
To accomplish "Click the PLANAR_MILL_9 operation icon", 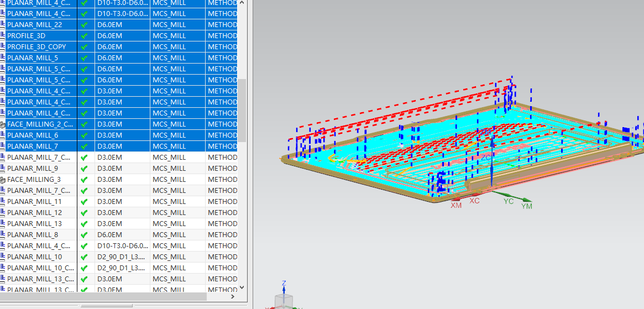I will point(3,169).
